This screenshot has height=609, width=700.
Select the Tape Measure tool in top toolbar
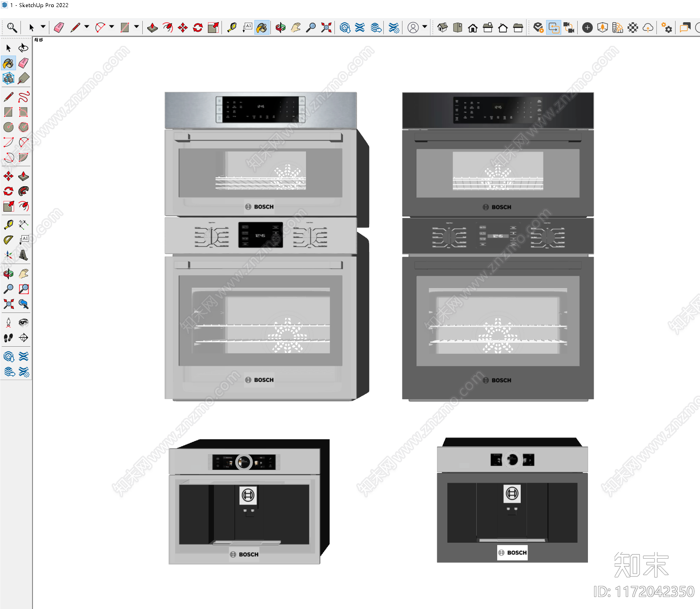click(232, 28)
